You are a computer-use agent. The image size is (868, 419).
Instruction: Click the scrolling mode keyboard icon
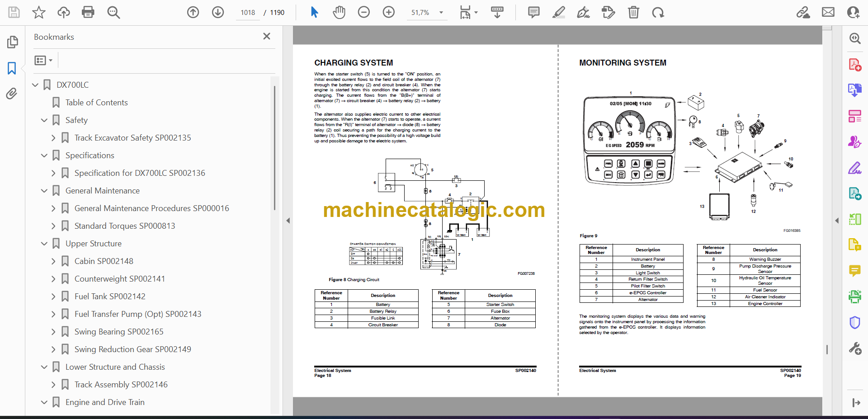[497, 12]
